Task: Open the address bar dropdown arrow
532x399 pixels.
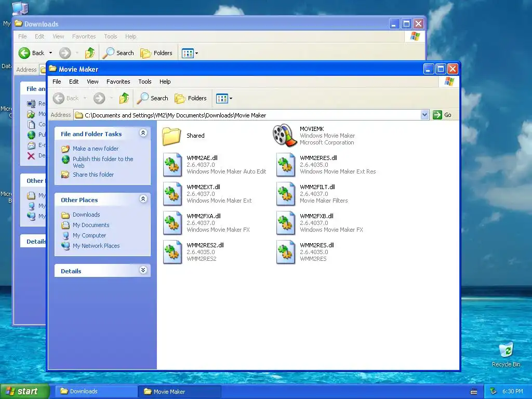Action: (424, 115)
